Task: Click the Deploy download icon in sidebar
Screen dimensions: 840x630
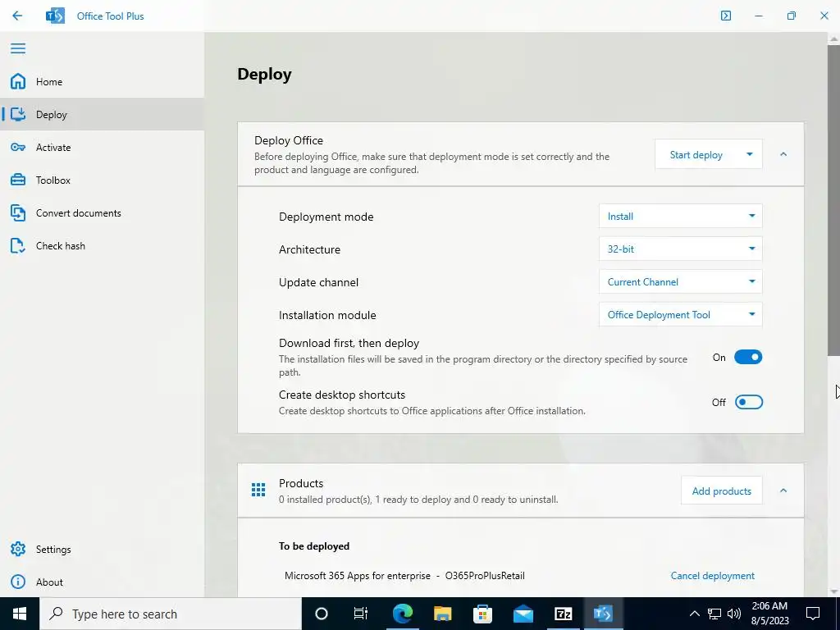Action: pos(18,114)
